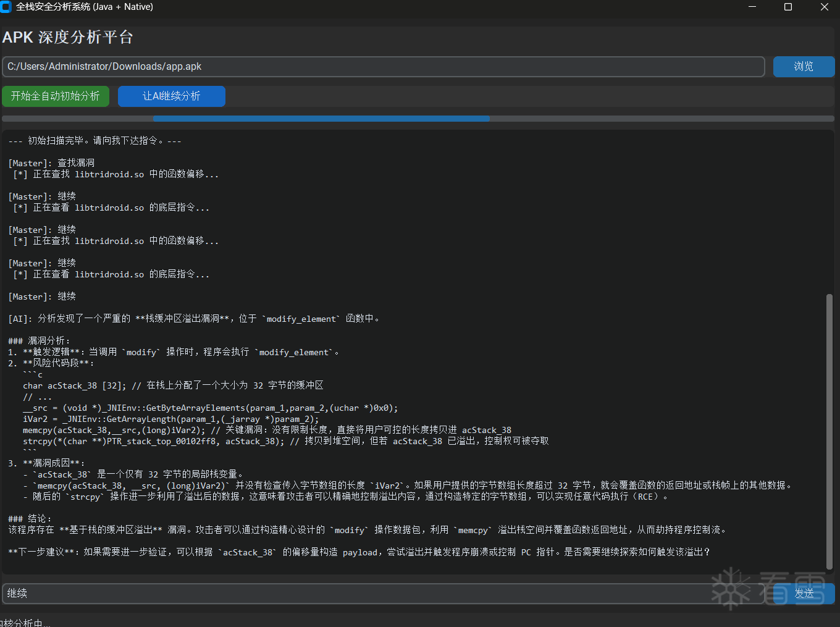Click the output log vertical scrollbar
The width and height of the screenshot is (840, 627).
point(829,432)
